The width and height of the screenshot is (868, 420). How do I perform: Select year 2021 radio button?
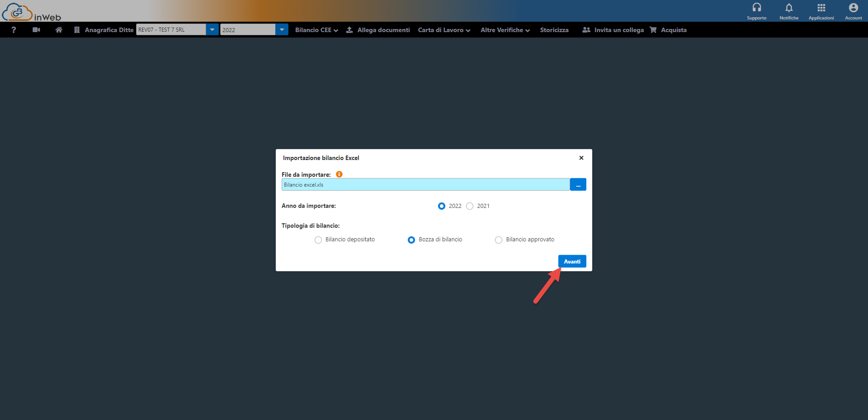point(470,206)
